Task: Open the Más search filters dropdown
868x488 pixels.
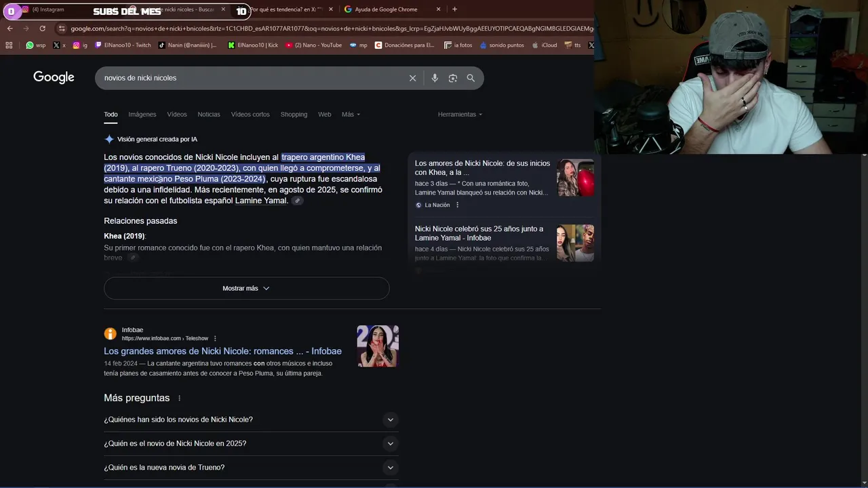Action: pos(351,115)
